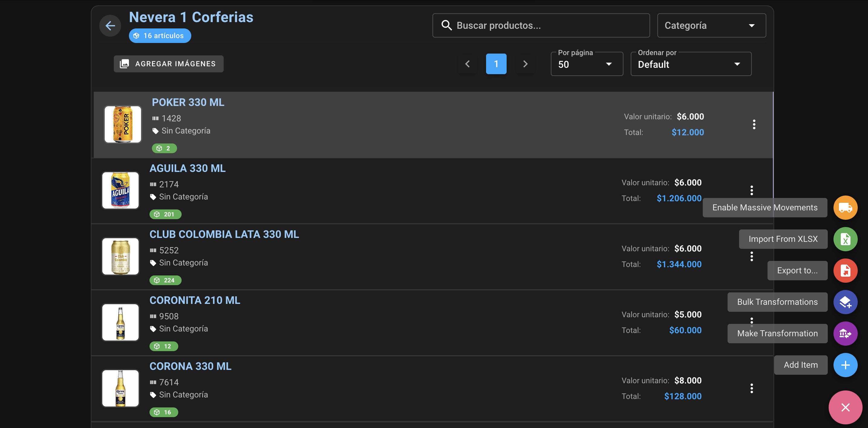Open the Categoría filter dropdown
This screenshot has height=428, width=868.
click(x=711, y=26)
